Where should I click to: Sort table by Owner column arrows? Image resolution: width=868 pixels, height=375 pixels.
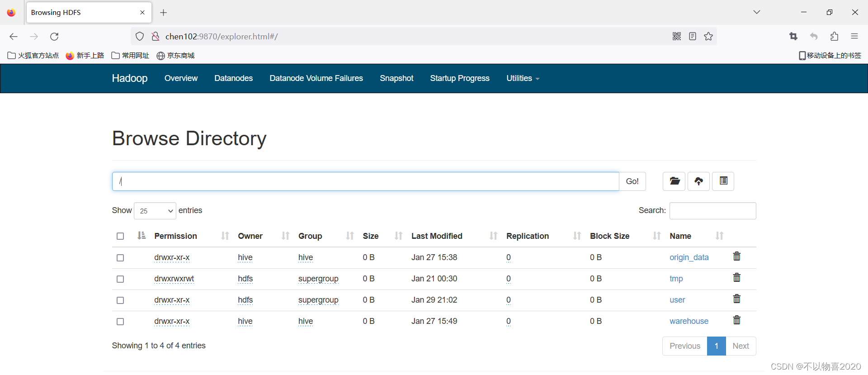coord(285,236)
